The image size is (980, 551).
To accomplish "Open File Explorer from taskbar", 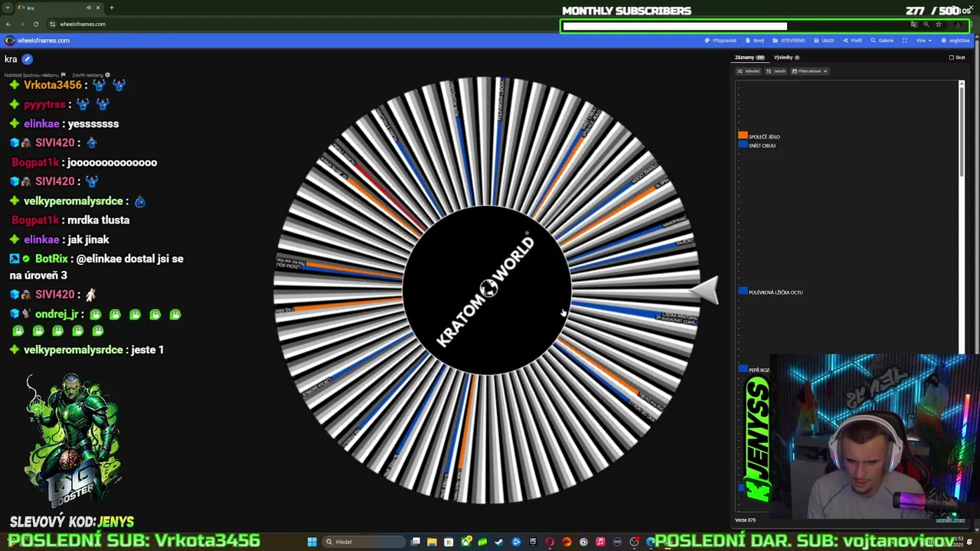I will tap(432, 542).
